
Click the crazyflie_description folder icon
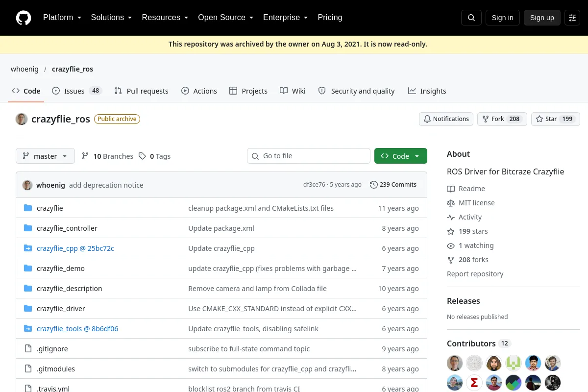pos(28,289)
